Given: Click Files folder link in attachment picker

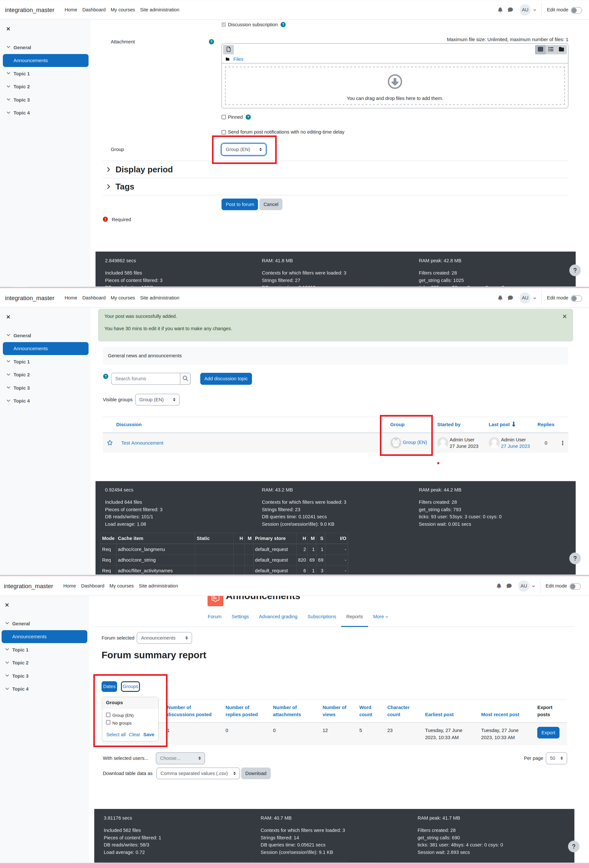Looking at the screenshot, I should click(x=238, y=59).
